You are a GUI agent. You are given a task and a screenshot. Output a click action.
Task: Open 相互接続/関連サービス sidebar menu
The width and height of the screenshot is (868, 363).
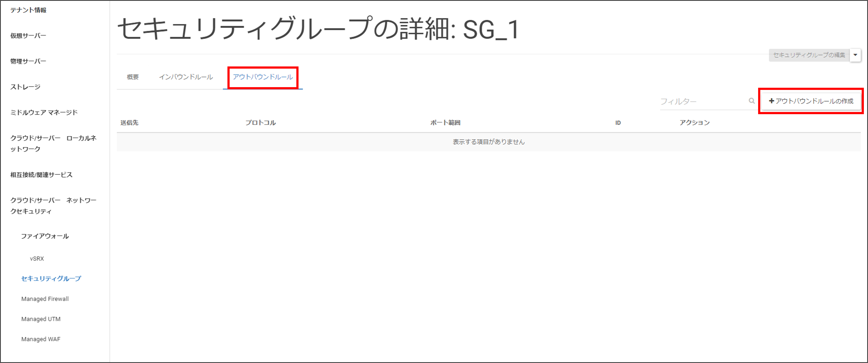pos(41,175)
